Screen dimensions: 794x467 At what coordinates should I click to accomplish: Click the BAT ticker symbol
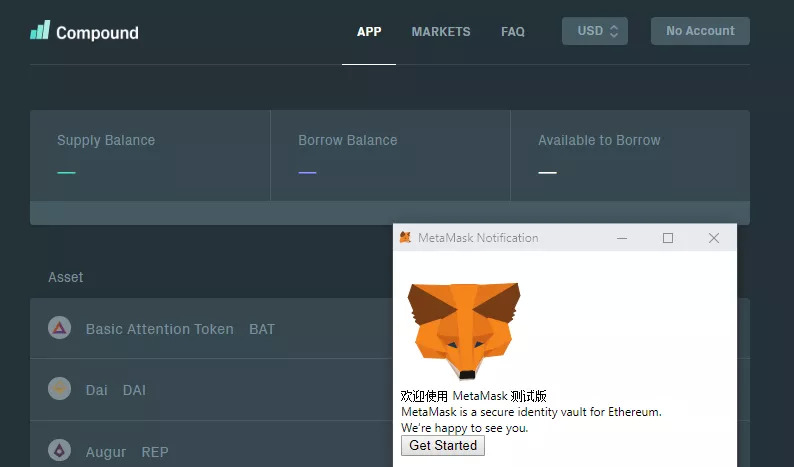click(x=262, y=329)
